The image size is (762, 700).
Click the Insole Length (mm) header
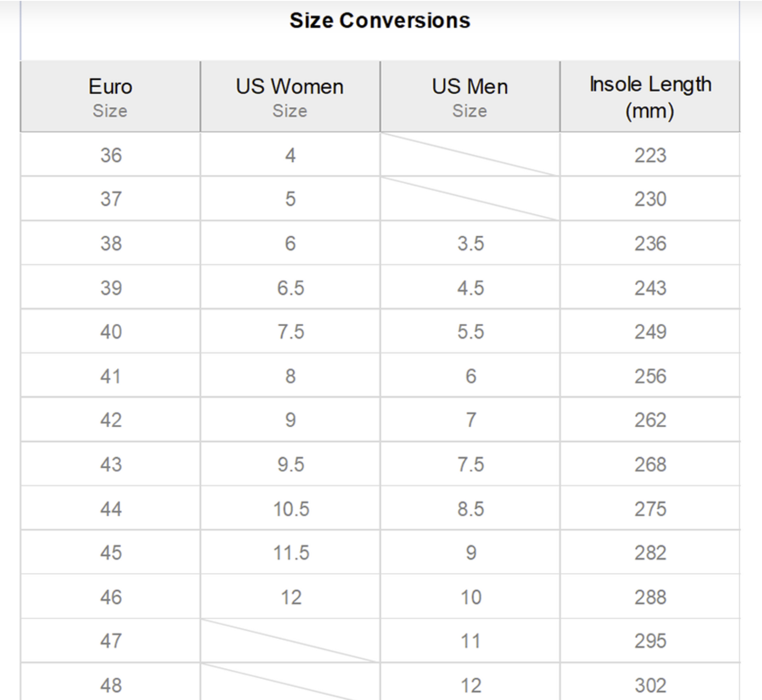650,97
